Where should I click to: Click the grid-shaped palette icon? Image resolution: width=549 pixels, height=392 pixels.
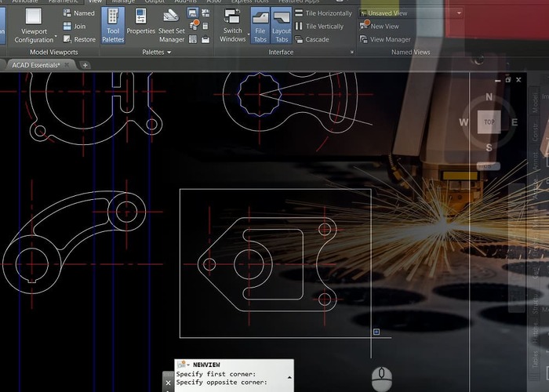click(193, 39)
